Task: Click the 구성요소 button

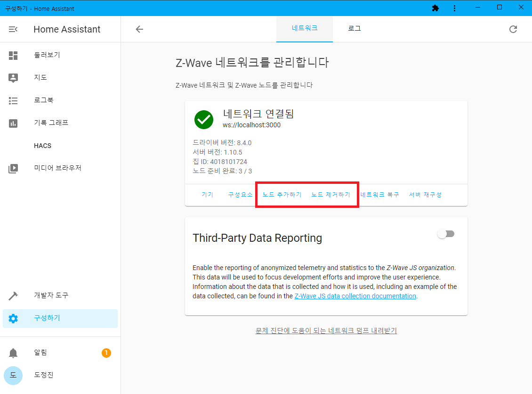Action: tap(240, 195)
